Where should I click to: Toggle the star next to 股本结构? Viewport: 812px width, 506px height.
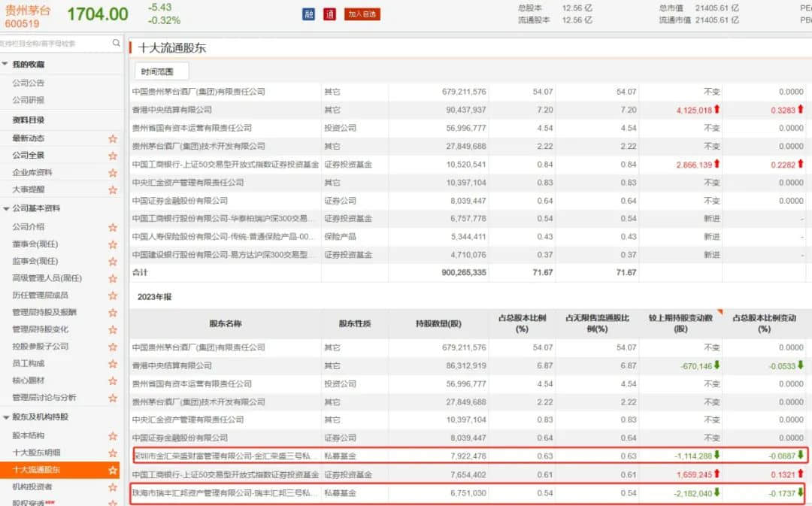coord(113,435)
